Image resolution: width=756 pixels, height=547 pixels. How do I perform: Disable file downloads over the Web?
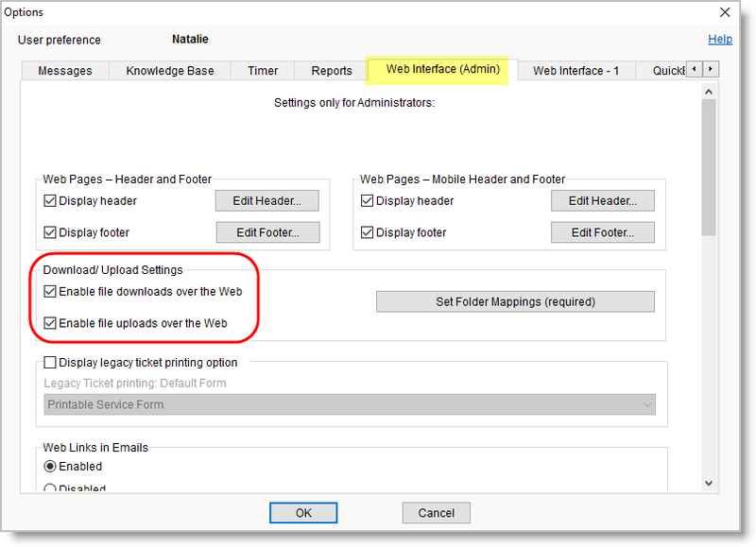click(x=50, y=292)
